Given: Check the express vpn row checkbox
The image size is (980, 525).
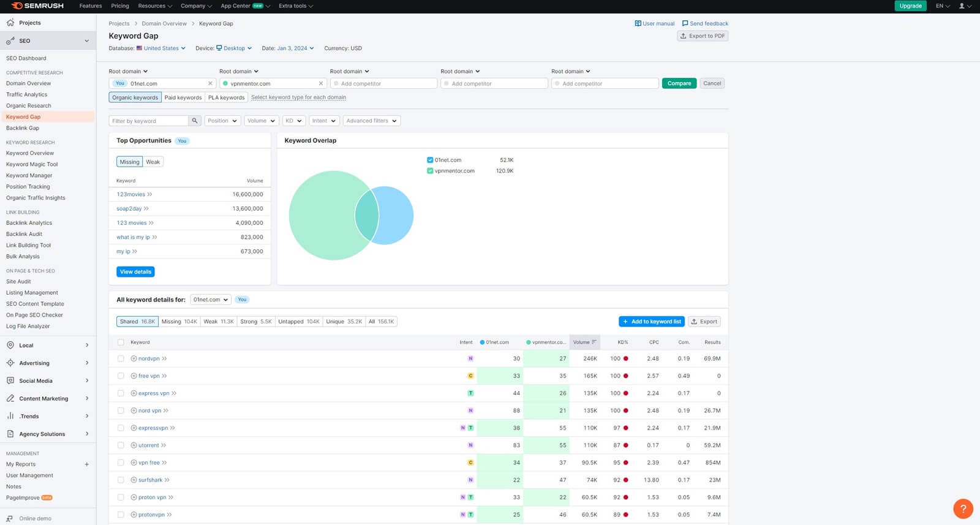Looking at the screenshot, I should (x=121, y=393).
